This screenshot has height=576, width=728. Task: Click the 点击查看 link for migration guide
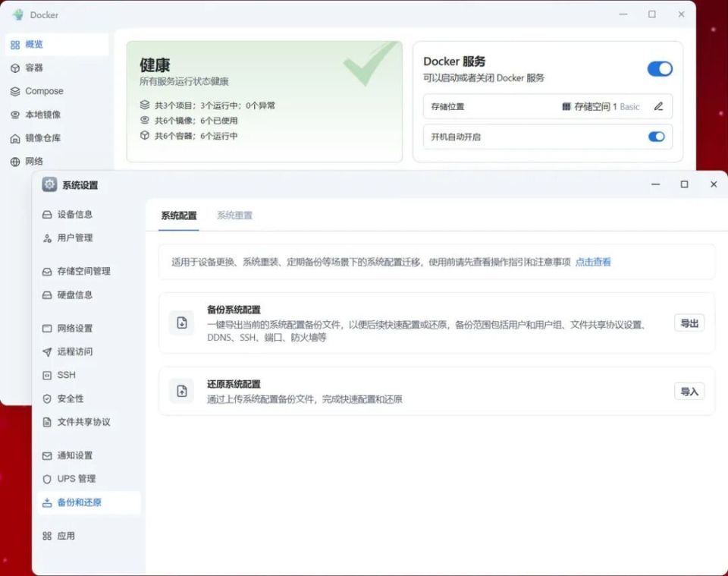[593, 262]
